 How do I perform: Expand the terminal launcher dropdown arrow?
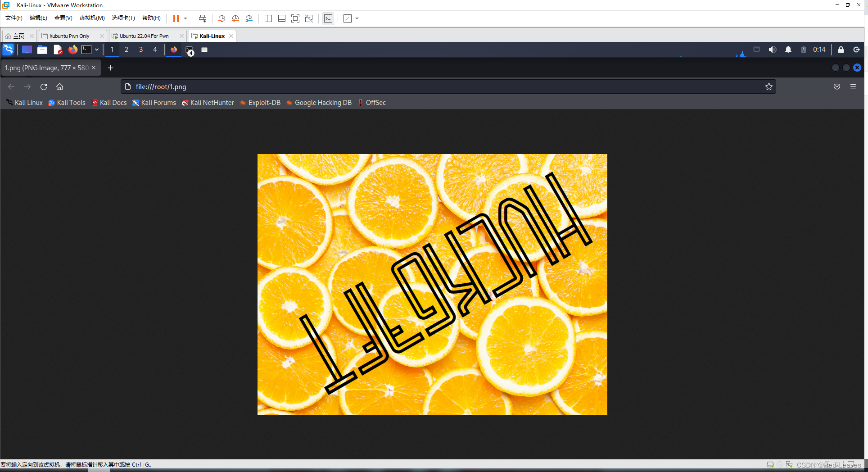pos(97,50)
